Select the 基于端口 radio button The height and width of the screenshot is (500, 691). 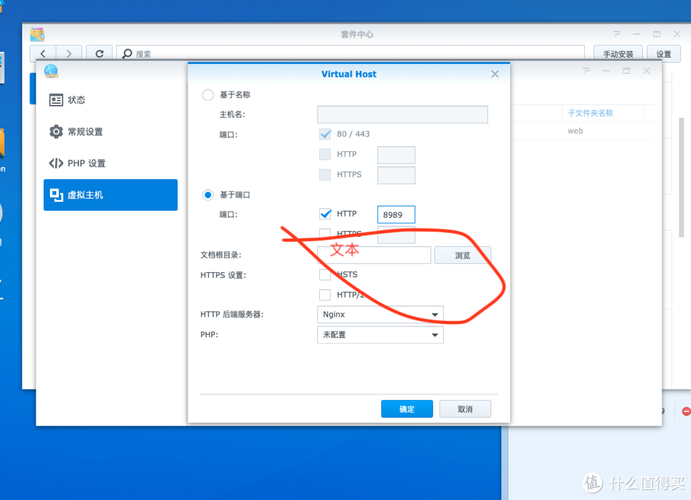point(208,195)
